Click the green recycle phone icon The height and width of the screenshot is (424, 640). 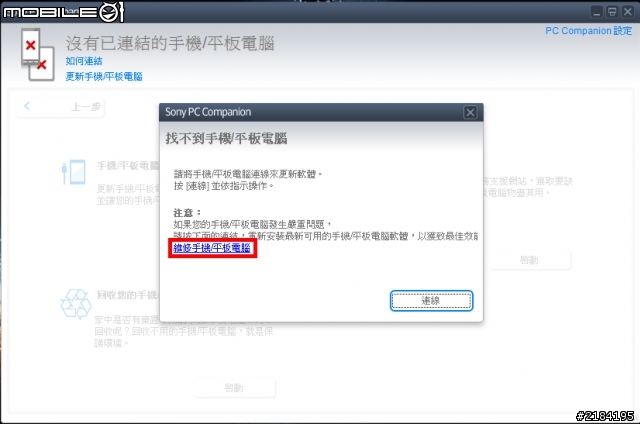[76, 304]
